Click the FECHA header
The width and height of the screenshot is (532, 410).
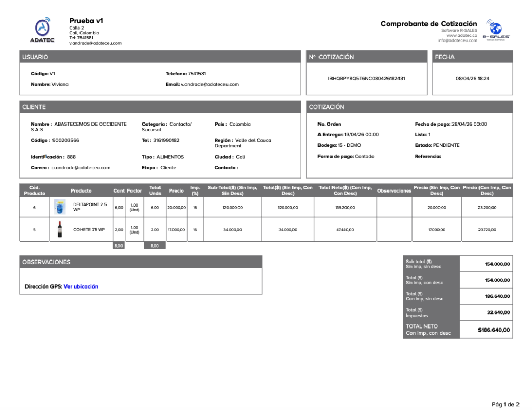[472, 57]
